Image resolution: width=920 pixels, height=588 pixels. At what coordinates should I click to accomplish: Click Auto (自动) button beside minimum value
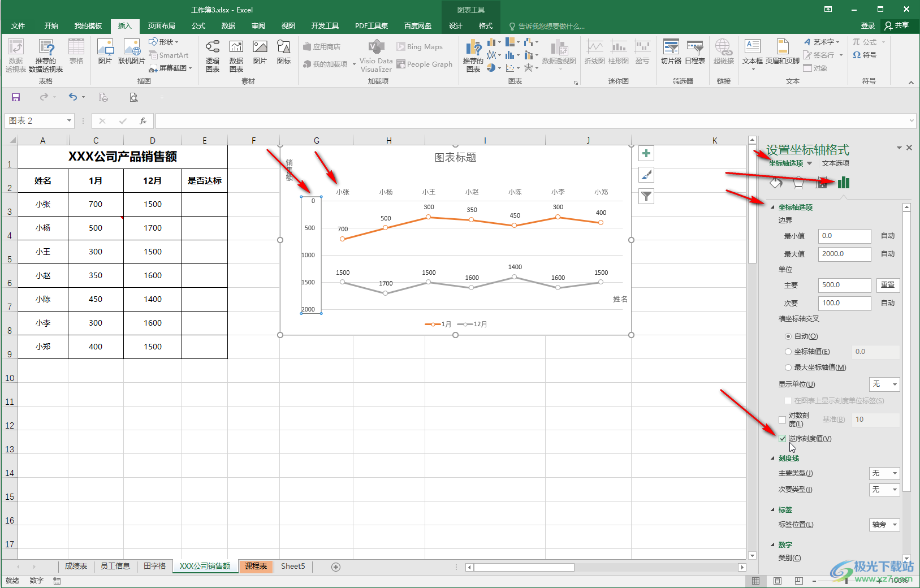coord(888,236)
